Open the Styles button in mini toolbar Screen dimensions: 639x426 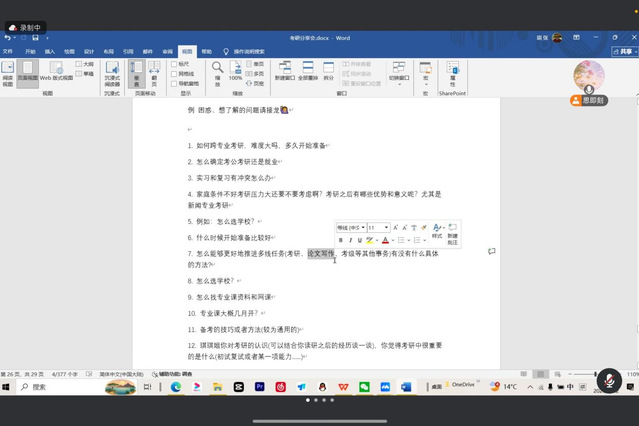click(x=437, y=232)
